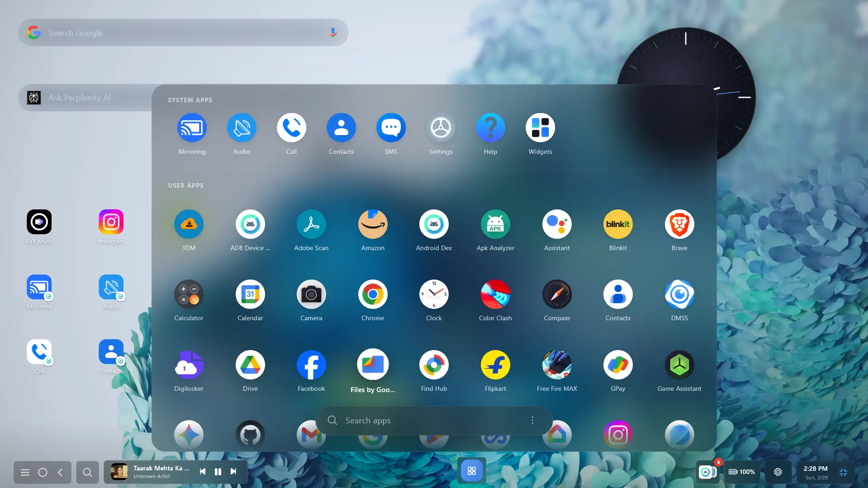Open the Help app
868x488 pixels.
coord(490,128)
